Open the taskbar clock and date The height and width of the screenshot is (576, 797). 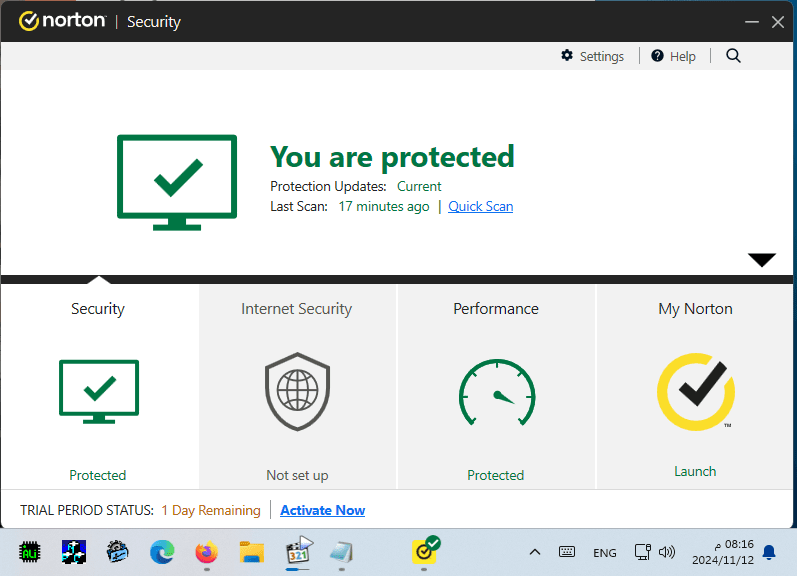pos(723,552)
